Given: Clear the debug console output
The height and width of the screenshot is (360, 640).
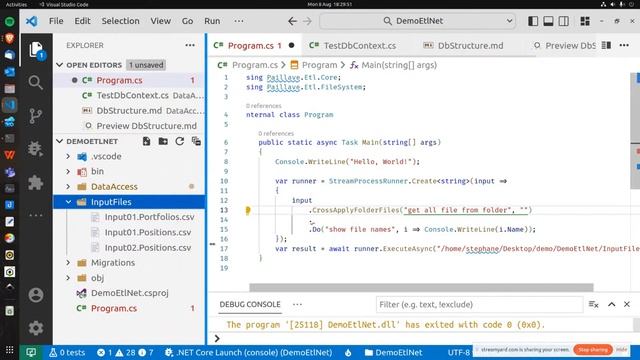Looking at the screenshot, I should [x=593, y=304].
